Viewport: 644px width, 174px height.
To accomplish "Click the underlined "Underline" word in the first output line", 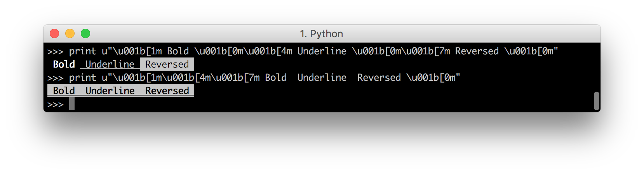I will point(110,64).
